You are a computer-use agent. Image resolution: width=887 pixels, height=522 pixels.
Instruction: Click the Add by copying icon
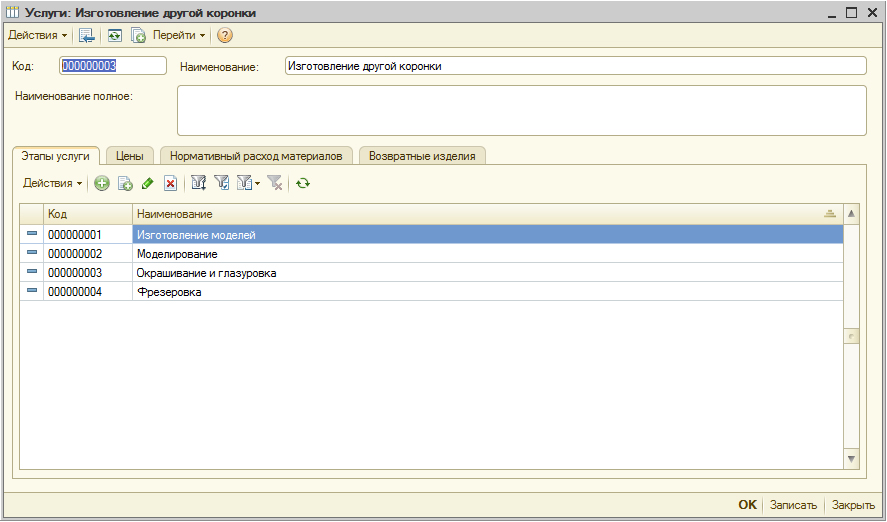coord(125,183)
